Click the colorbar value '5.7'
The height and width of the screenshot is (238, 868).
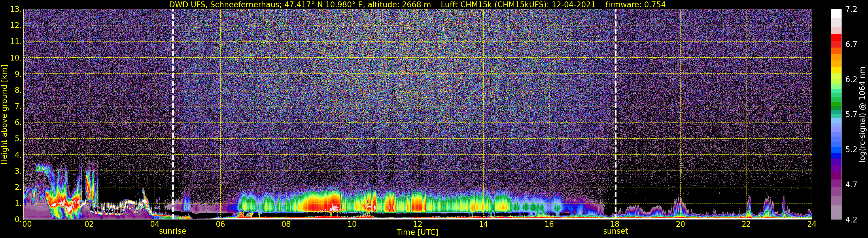pos(851,115)
